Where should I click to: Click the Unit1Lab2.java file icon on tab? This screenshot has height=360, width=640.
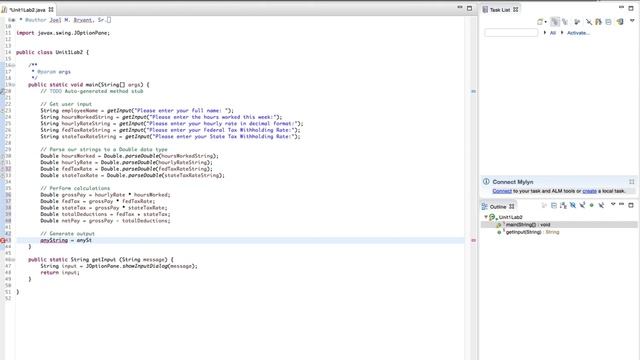tap(4, 9)
